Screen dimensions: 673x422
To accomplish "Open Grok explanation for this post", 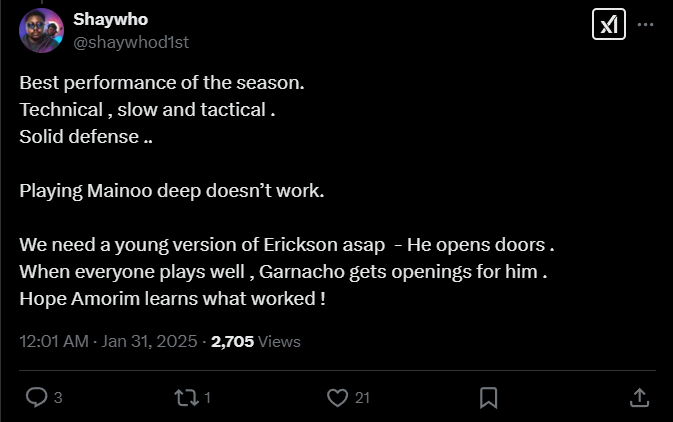I will point(608,24).
